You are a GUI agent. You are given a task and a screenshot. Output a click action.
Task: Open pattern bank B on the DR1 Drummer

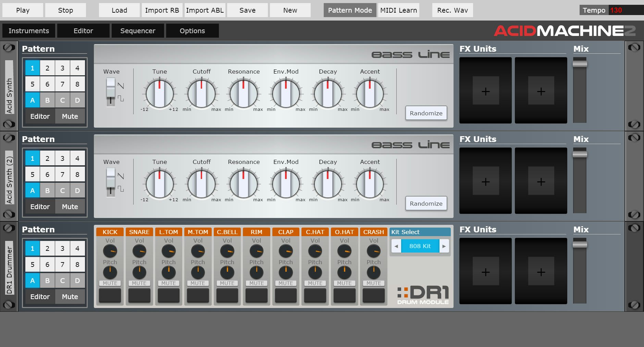pos(47,280)
